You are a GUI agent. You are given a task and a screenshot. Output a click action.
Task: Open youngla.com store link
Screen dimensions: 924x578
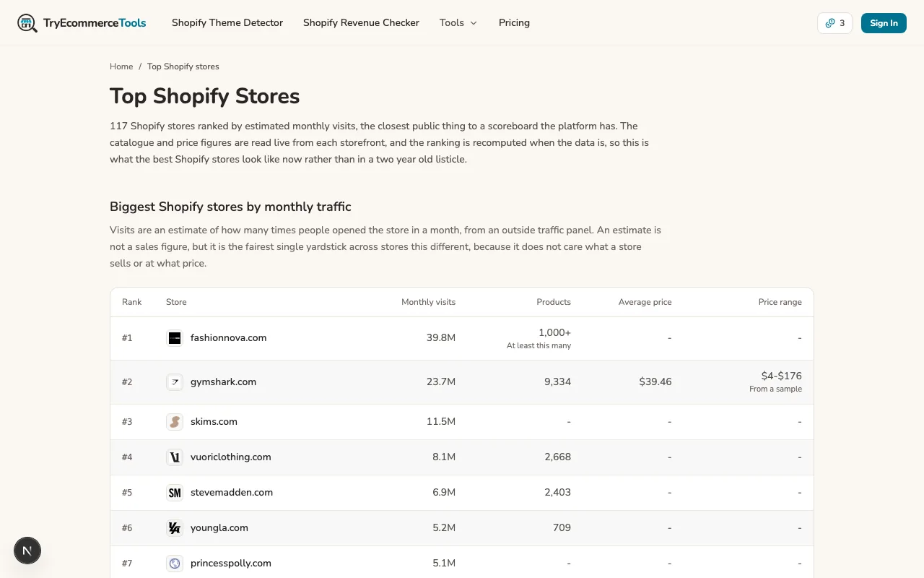[219, 528]
